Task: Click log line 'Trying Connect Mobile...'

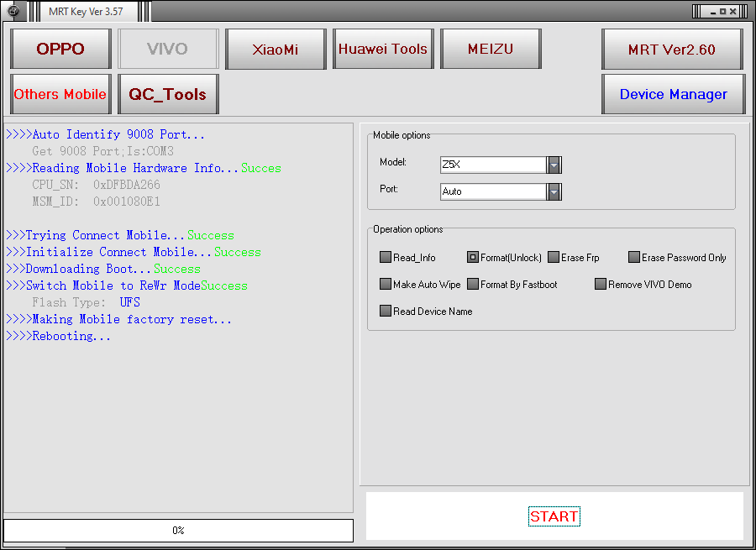Action: (96, 235)
